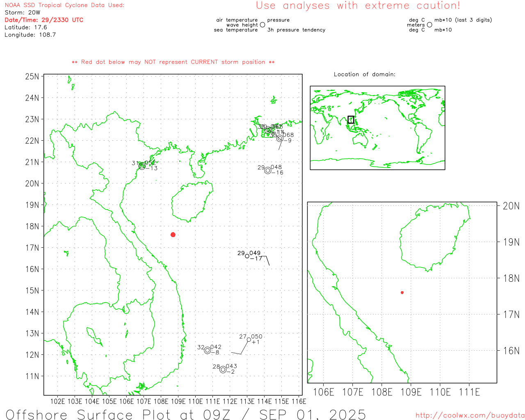This screenshot has width=525, height=420.
Task: Click Hainan island on the main map
Action: pos(192,202)
